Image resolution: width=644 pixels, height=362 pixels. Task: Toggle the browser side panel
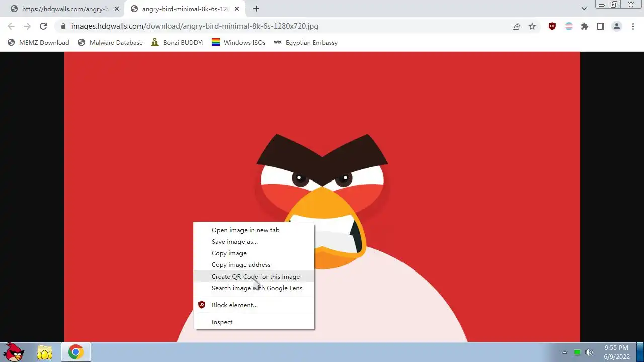[601, 26]
